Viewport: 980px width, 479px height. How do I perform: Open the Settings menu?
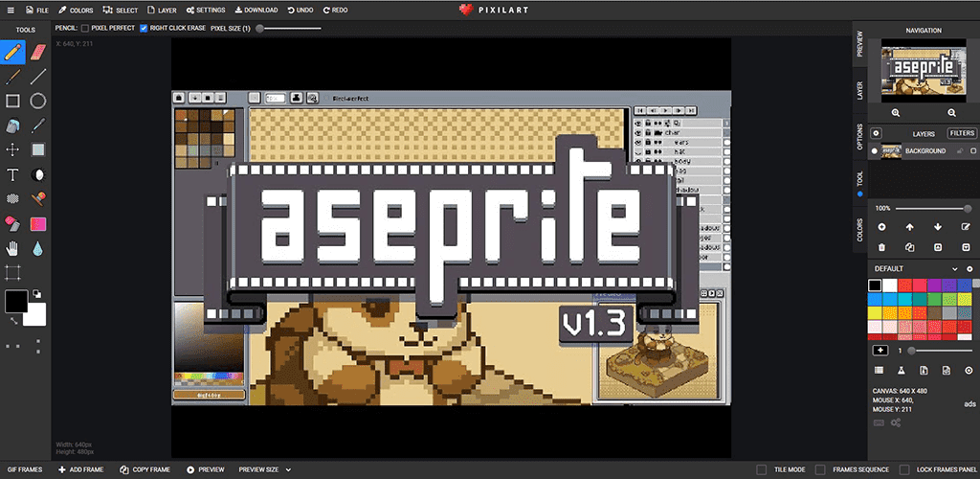[206, 10]
